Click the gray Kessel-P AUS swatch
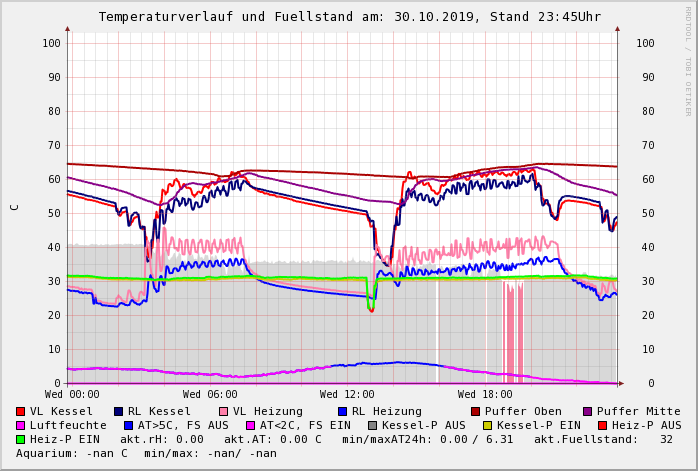The height and width of the screenshot is (471, 698). pyautogui.click(x=371, y=425)
